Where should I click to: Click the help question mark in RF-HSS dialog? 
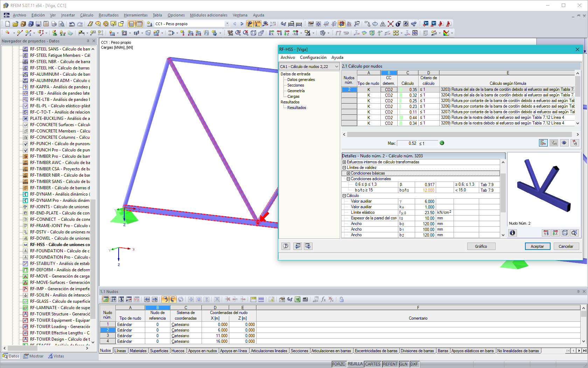click(286, 246)
